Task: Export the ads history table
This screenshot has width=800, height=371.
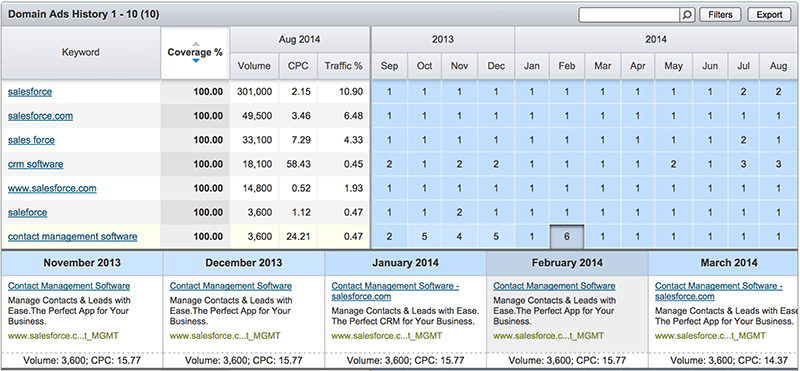Action: point(769,15)
